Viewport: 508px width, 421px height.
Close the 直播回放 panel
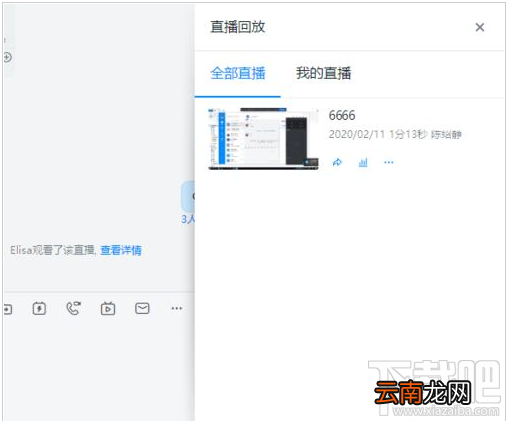480,27
